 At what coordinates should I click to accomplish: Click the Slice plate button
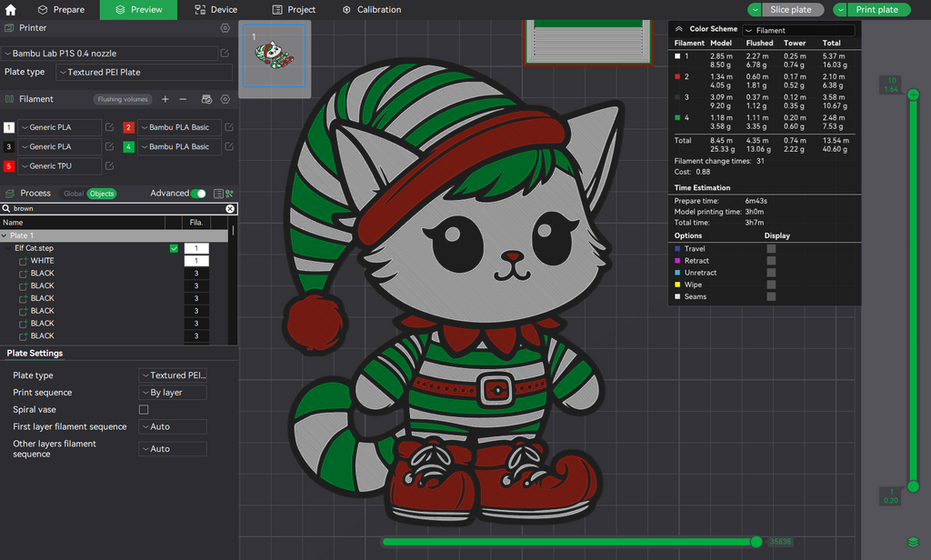coord(790,9)
